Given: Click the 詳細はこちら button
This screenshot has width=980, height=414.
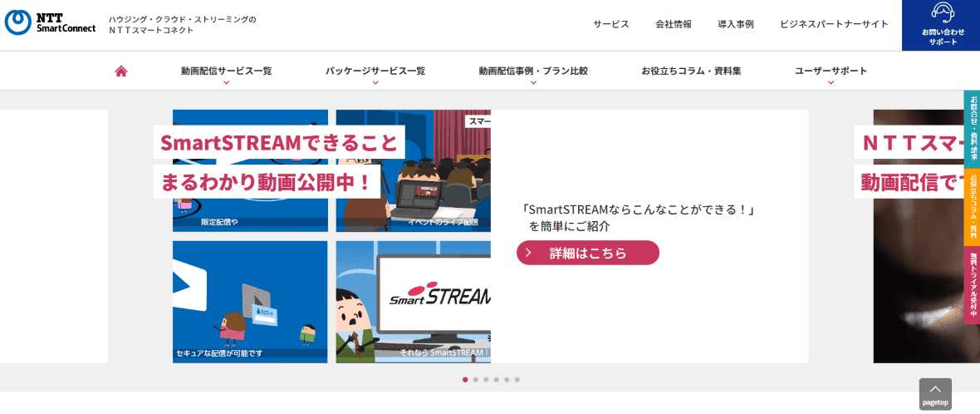Looking at the screenshot, I should 587,253.
